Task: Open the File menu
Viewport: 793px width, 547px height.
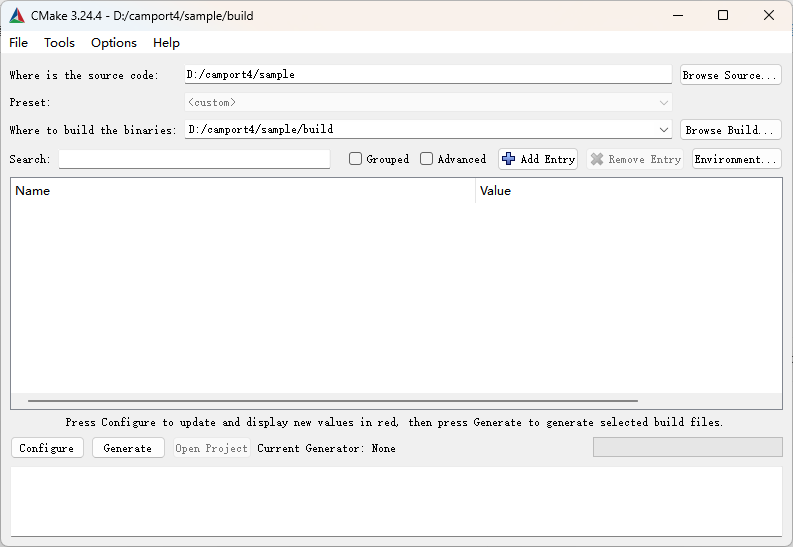Action: coord(18,42)
